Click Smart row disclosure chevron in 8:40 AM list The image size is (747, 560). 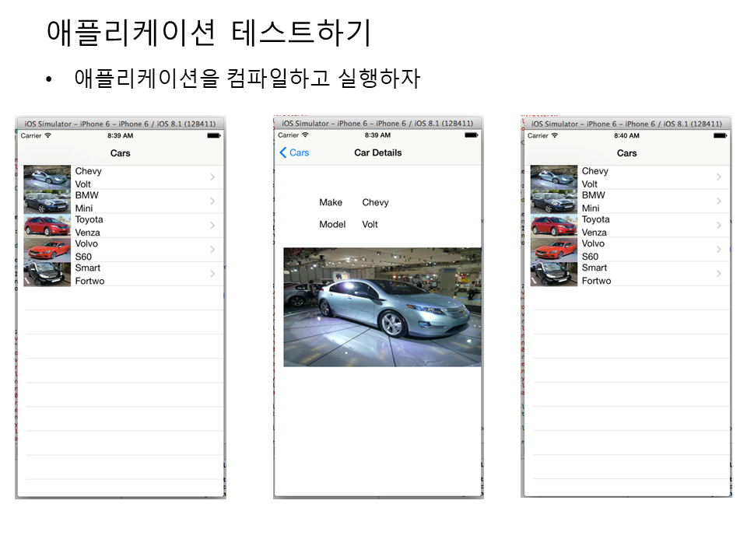(719, 274)
